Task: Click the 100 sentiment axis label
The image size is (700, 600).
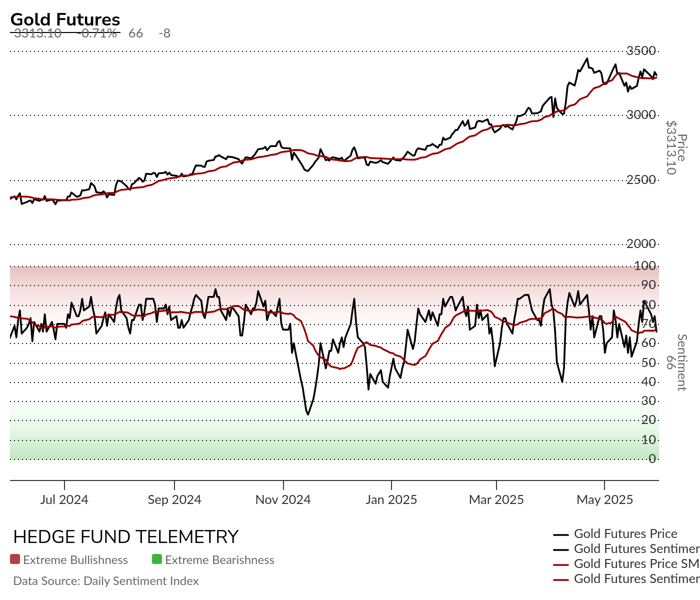Action: point(645,266)
